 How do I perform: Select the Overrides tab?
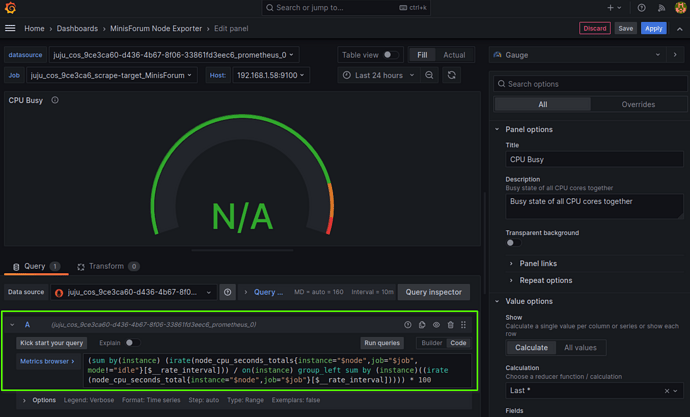[638, 104]
